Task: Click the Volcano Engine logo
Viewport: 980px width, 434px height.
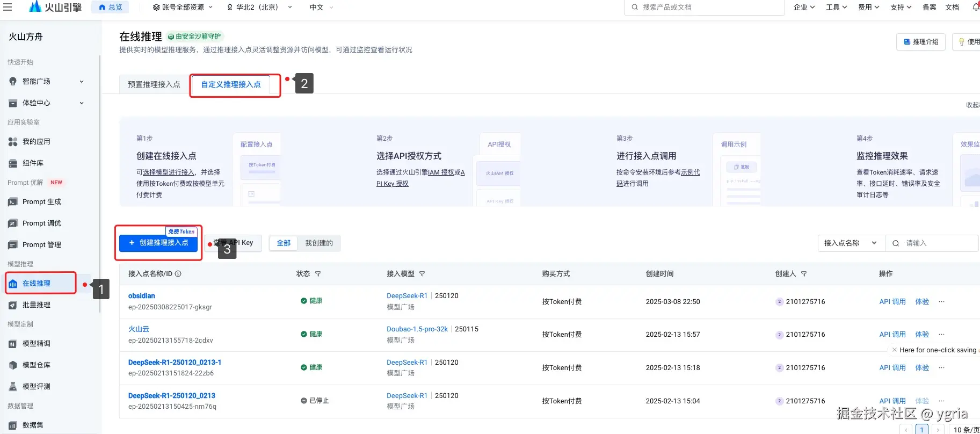Action: click(55, 7)
